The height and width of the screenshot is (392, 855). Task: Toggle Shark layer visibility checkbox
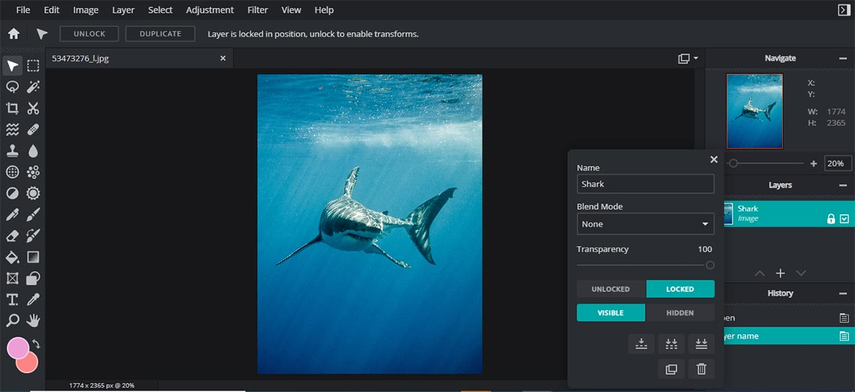(845, 219)
